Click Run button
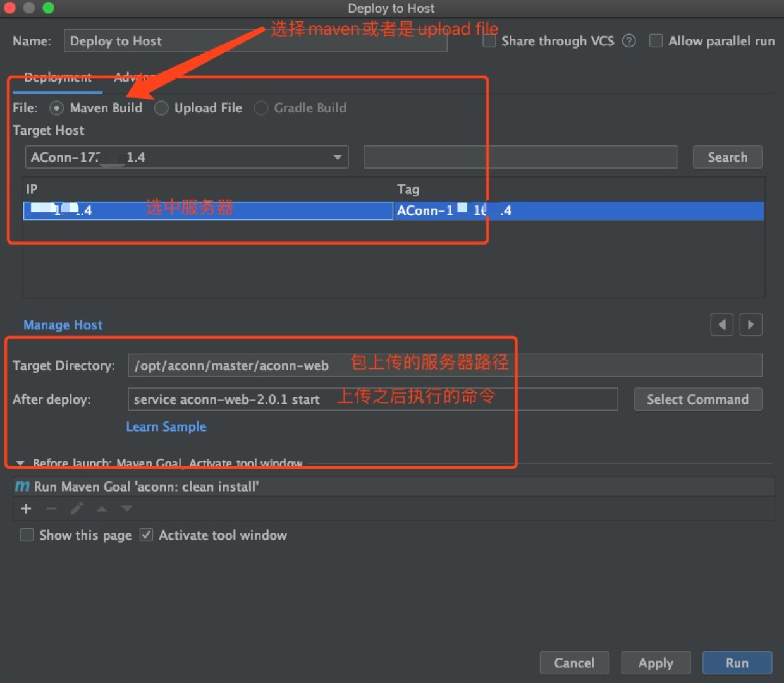Image resolution: width=784 pixels, height=683 pixels. pos(737,663)
